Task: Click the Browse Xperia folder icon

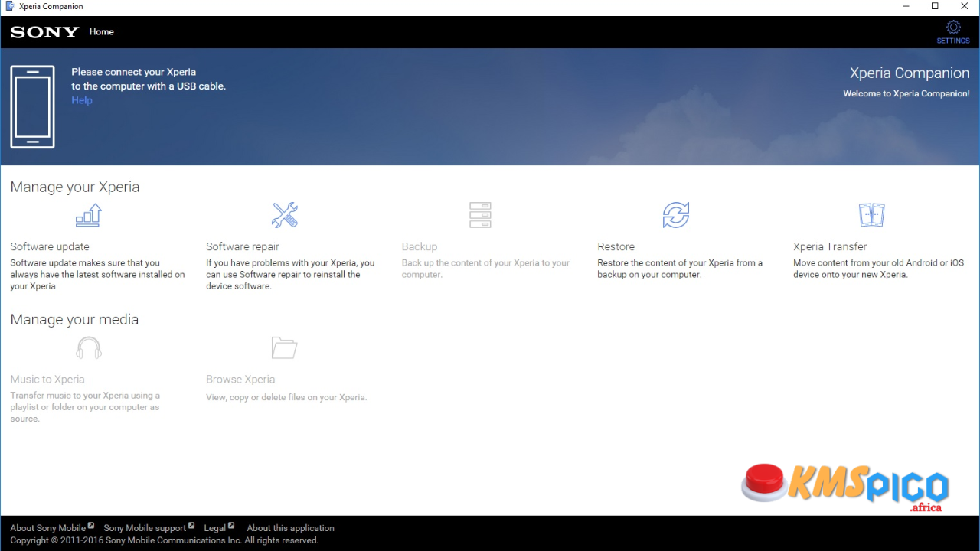Action: point(285,348)
